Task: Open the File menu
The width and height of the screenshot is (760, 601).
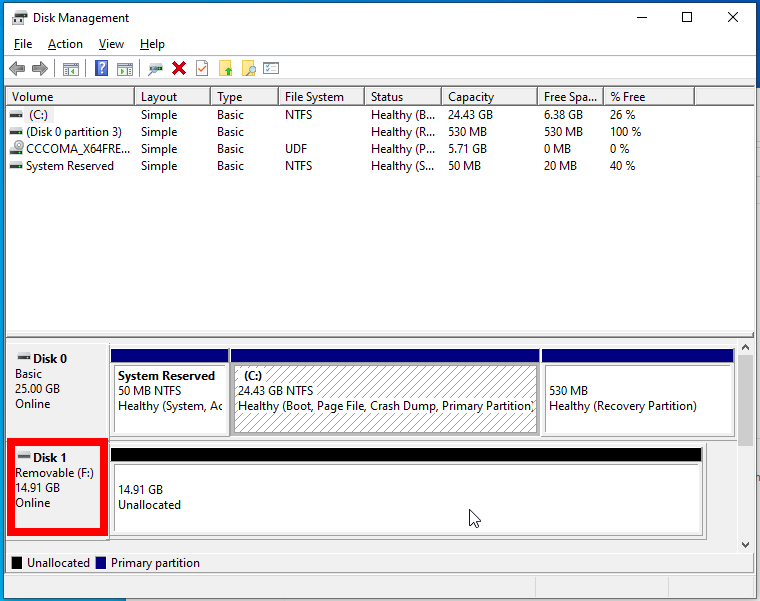Action: [x=23, y=44]
